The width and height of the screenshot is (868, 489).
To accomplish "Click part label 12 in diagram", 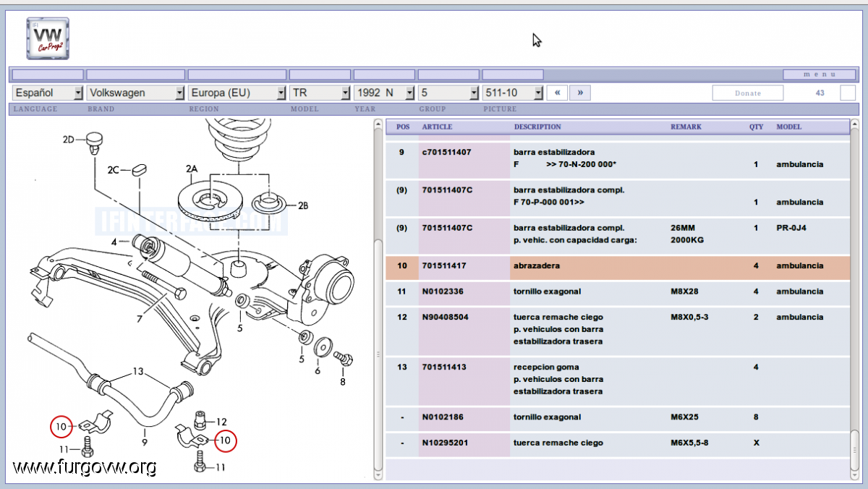I will [221, 422].
